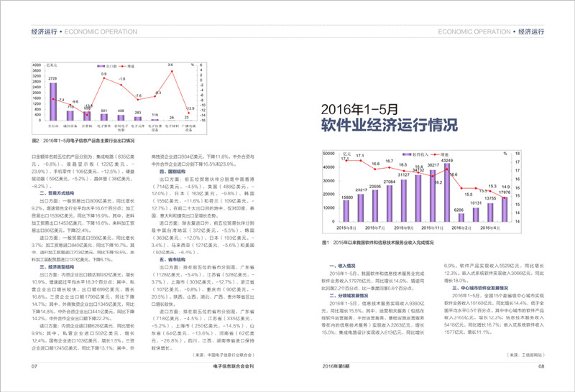Click the '出口额' legend entry

click(x=106, y=66)
